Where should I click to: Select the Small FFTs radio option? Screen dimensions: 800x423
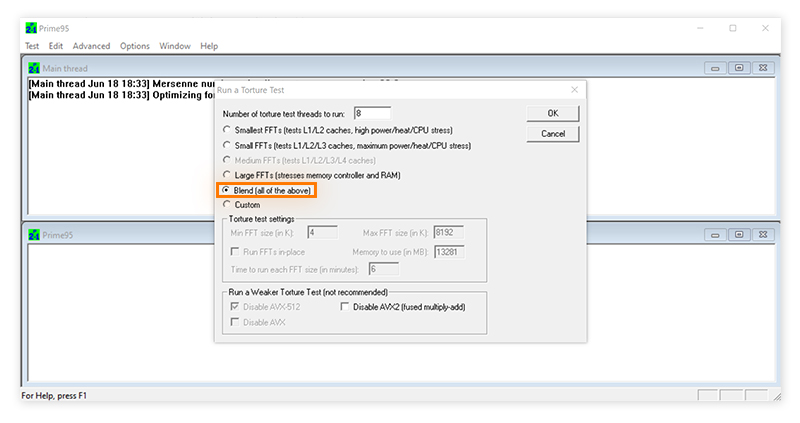227,145
